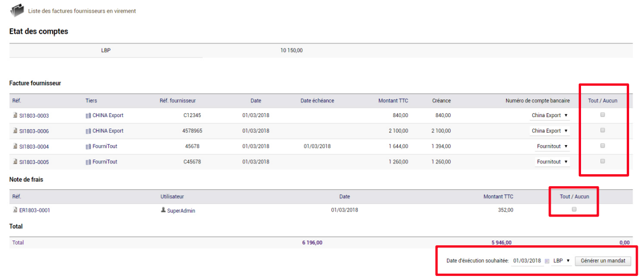Click the Date d'éxécution souhaitée input field
Viewport: 644px width, 280px height.
click(x=527, y=261)
